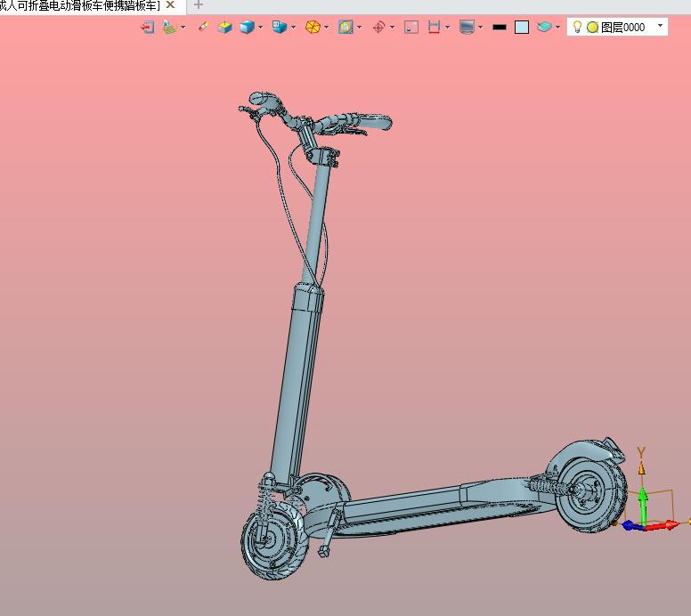Click the view orientation cube icon
The width and height of the screenshot is (691, 616).
[x=280, y=28]
